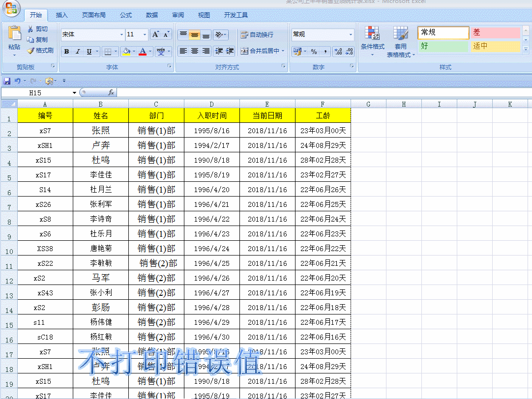Image resolution: width=532 pixels, height=399 pixels.
Task: Open the font color dropdown arrow
Action: pos(150,52)
